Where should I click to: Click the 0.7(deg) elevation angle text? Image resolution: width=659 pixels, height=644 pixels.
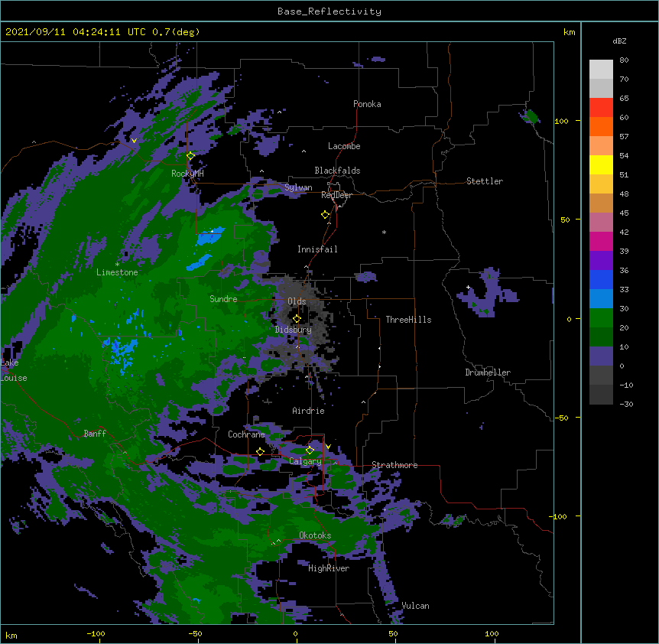pyautogui.click(x=176, y=32)
